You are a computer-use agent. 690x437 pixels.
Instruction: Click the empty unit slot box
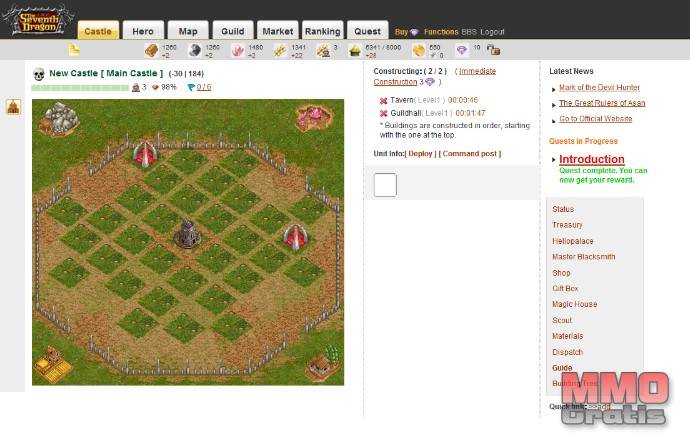pos(385,185)
